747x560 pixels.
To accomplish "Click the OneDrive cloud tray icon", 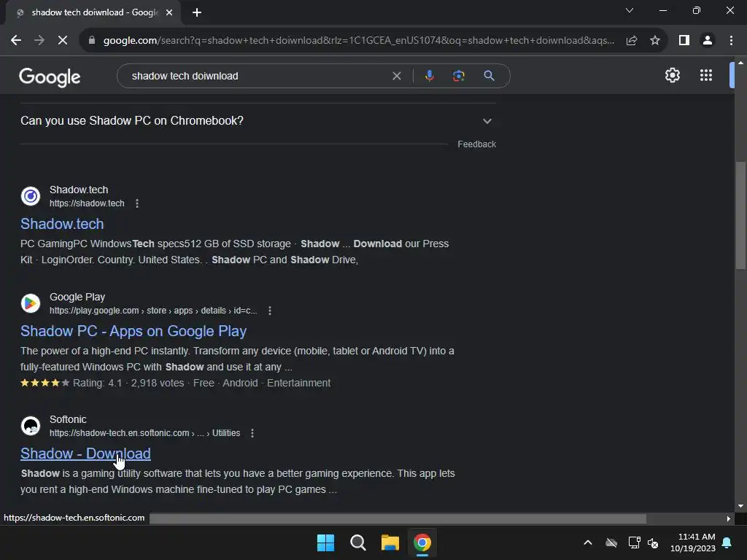I will coord(611,542).
